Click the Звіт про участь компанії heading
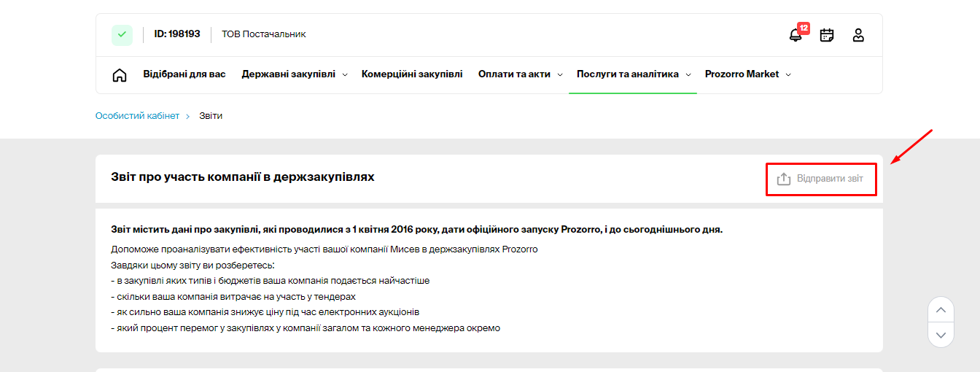 click(243, 177)
